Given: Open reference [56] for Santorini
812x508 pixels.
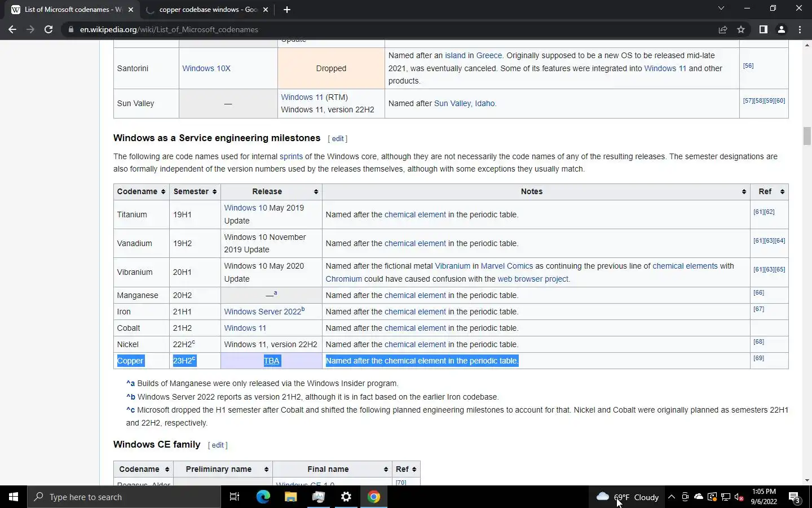Looking at the screenshot, I should (748, 65).
